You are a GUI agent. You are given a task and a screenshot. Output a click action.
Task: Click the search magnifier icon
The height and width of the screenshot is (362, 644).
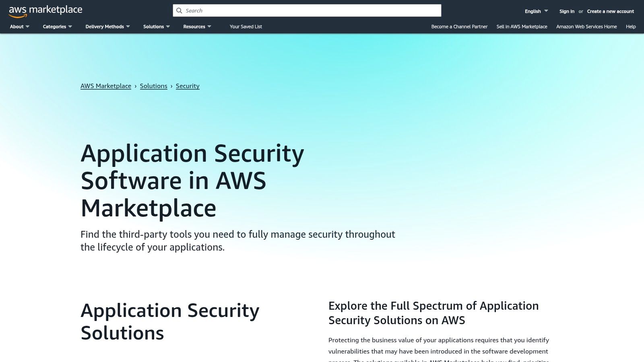(180, 10)
